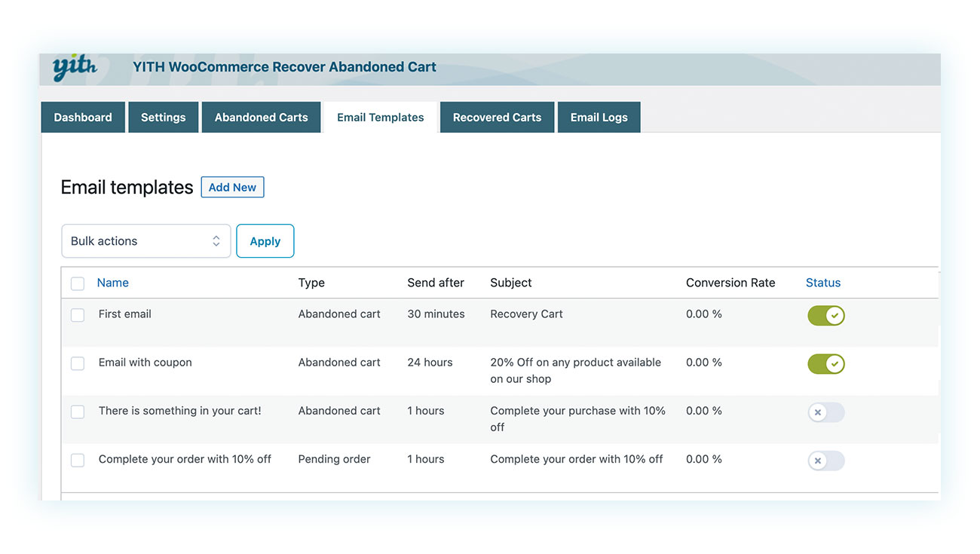The height and width of the screenshot is (554, 980).
Task: Open the Bulk actions dropdown
Action: 146,241
